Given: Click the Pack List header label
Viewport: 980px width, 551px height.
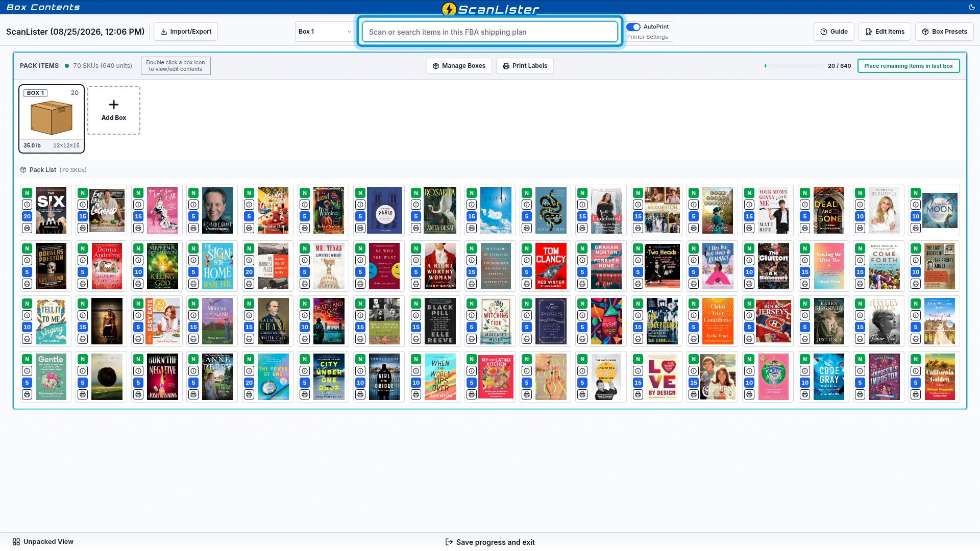Looking at the screenshot, I should [43, 170].
